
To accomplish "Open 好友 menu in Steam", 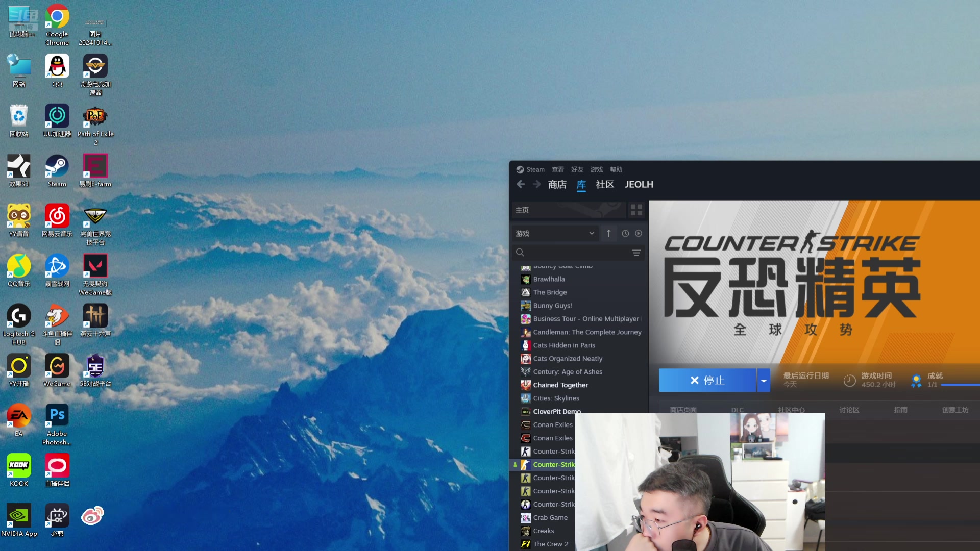I will click(x=577, y=169).
